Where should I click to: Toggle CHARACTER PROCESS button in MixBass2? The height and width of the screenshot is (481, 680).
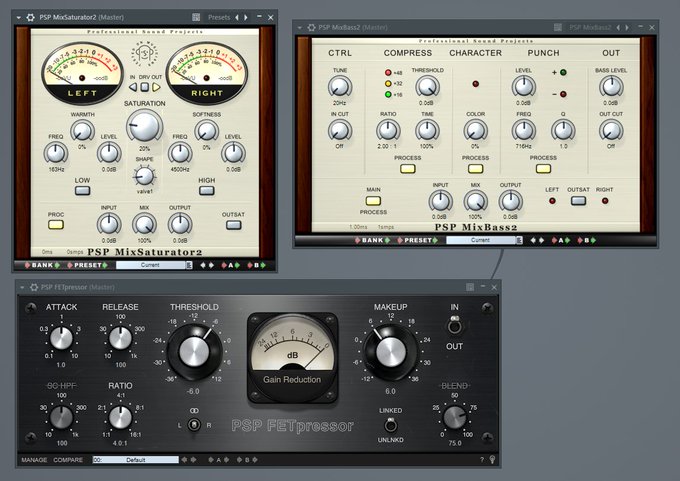(x=475, y=169)
